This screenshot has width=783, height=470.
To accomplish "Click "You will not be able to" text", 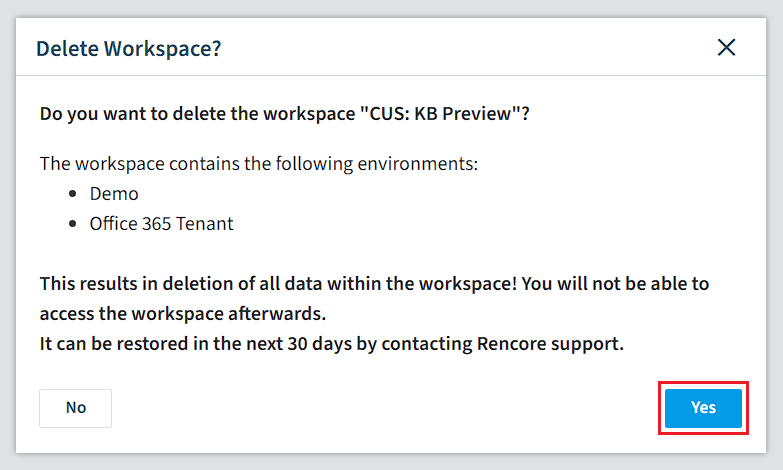I will point(615,284).
